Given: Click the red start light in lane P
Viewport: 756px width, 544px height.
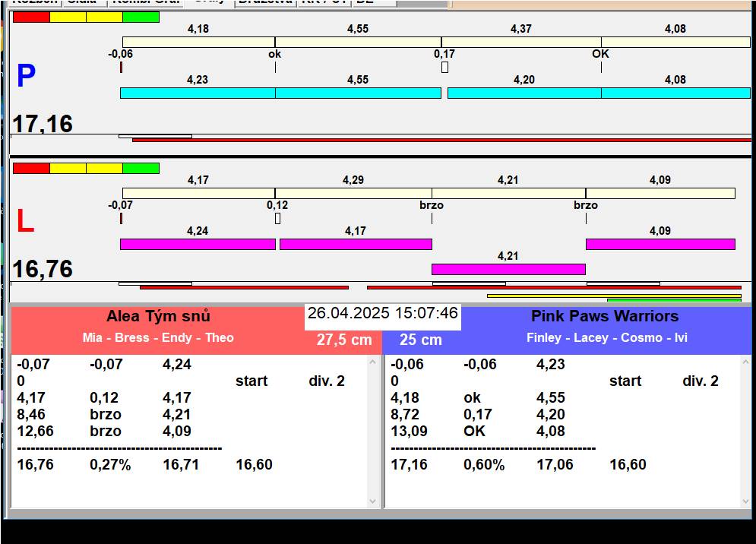Looking at the screenshot, I should pyautogui.click(x=31, y=17).
